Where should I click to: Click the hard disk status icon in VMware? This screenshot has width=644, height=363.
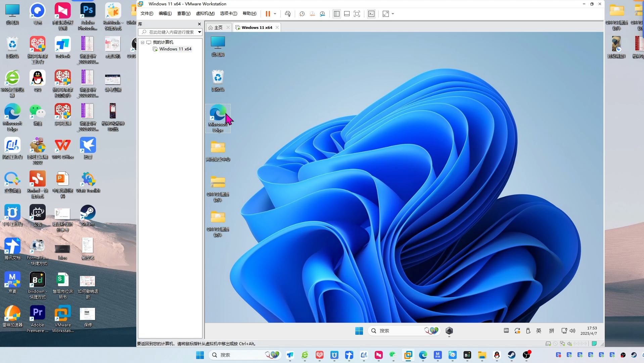(548, 344)
